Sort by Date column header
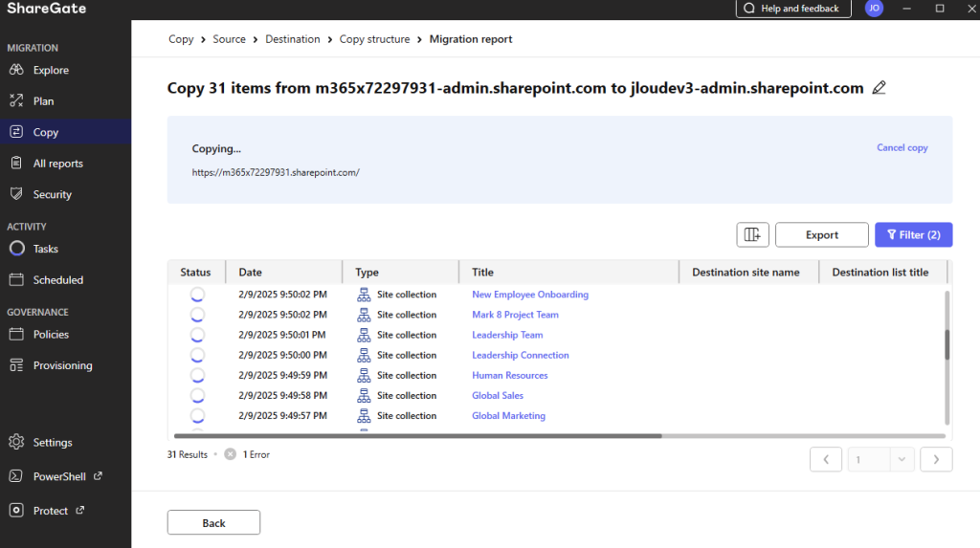 [283, 273]
